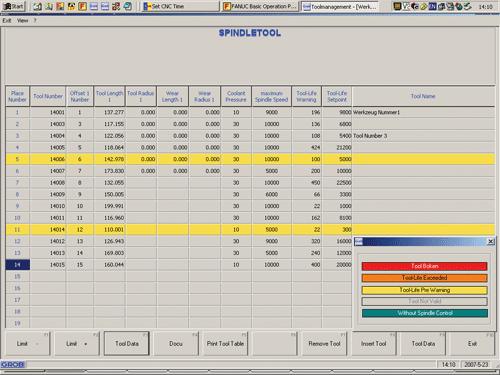Click the GROB label in status bar

tap(12, 364)
